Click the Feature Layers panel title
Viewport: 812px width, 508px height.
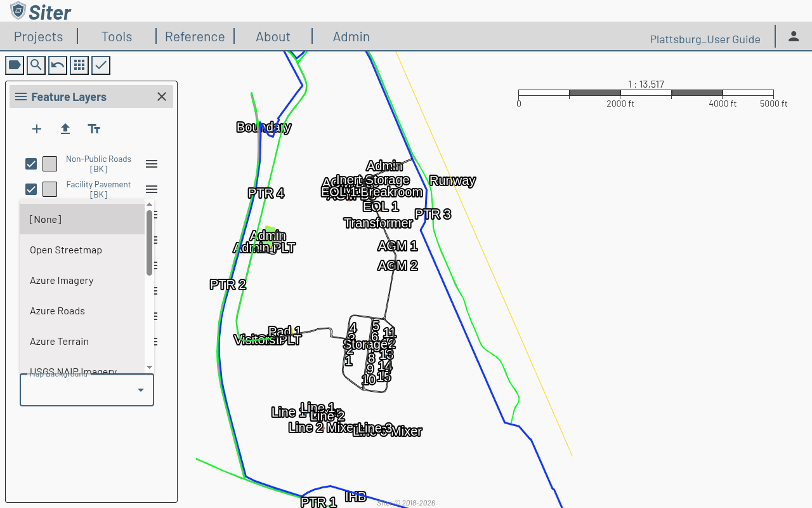coord(69,97)
